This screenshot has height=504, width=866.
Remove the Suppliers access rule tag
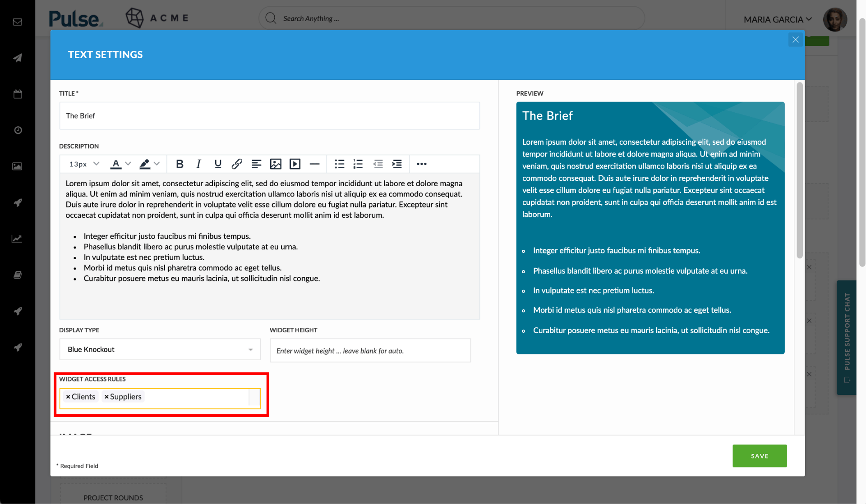[106, 397]
